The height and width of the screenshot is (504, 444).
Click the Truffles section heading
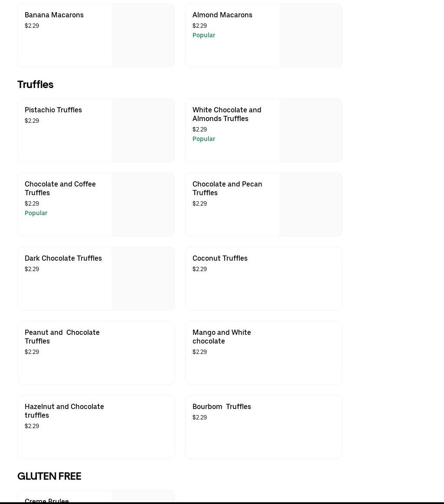[x=35, y=85]
